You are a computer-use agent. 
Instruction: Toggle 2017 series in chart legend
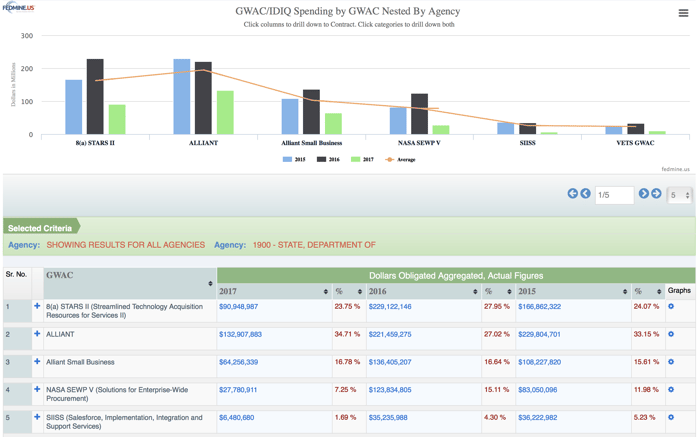point(362,159)
